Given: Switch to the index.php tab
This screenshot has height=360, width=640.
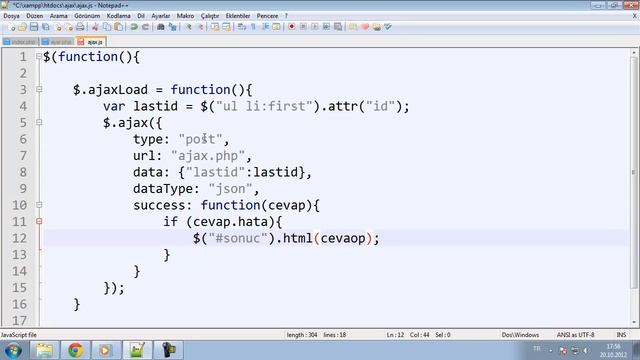Looking at the screenshot, I should [20, 42].
